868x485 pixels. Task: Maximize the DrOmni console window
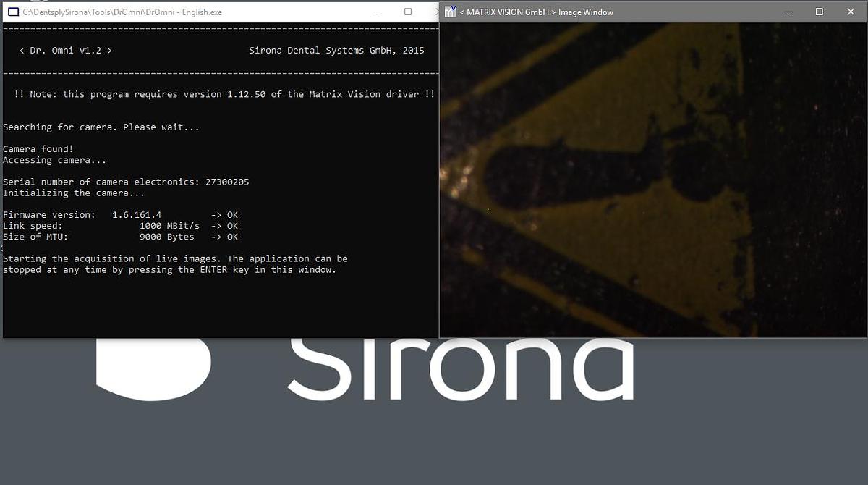408,12
